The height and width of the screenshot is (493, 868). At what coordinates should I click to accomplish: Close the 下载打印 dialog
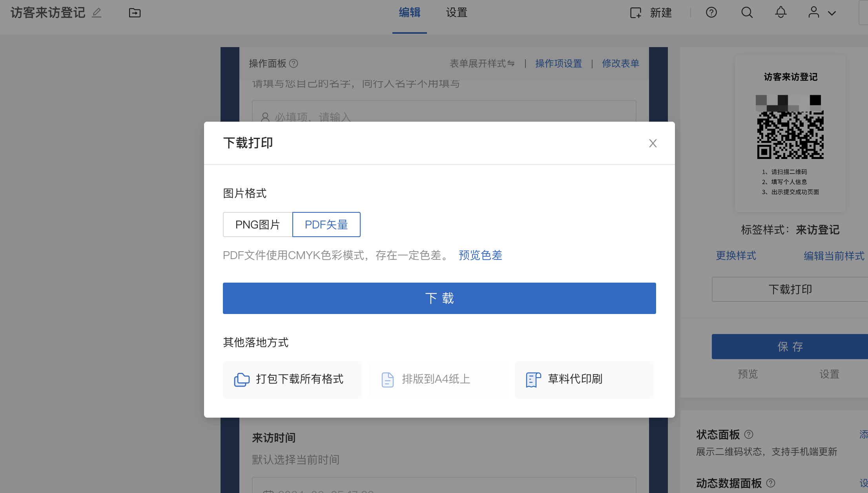[x=653, y=143]
